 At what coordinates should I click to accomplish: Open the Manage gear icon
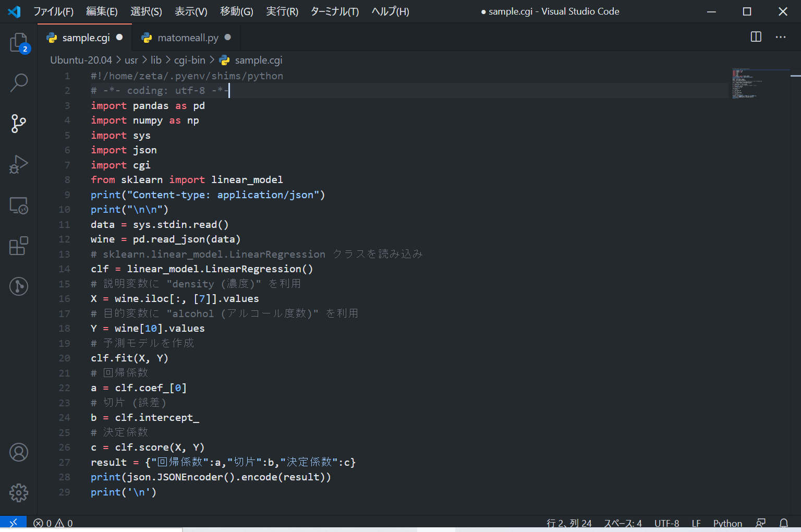click(19, 492)
